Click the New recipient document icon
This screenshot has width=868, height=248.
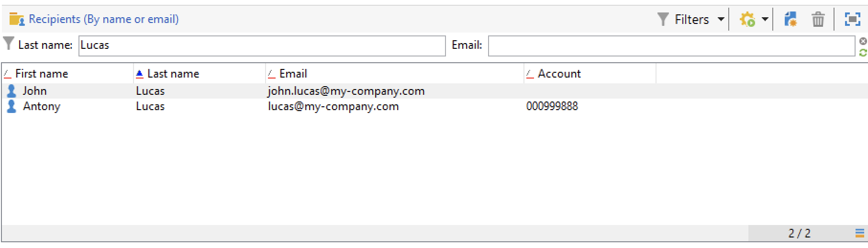(790, 20)
